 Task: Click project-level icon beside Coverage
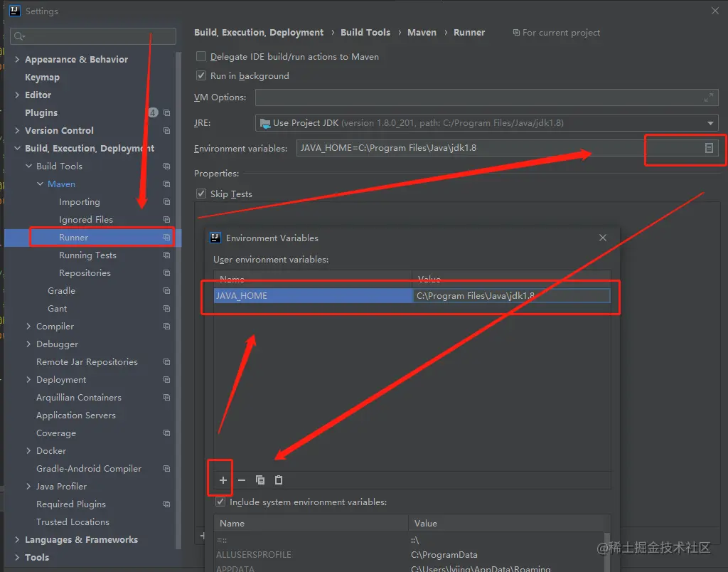[x=166, y=433]
